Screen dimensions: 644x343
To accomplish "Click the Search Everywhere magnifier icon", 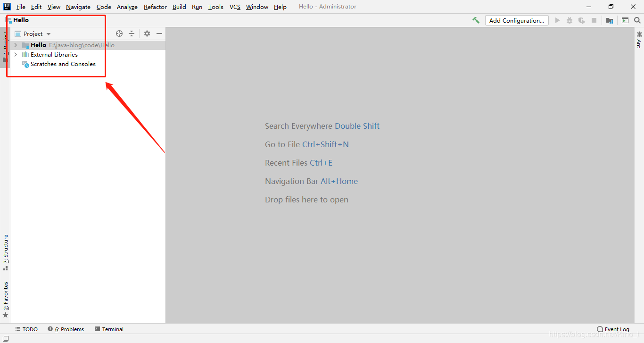I will 637,20.
